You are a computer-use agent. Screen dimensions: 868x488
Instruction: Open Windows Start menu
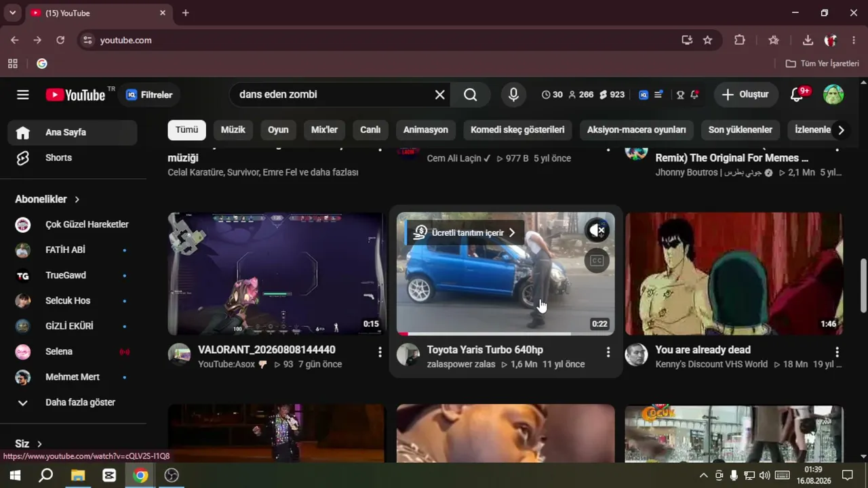(x=14, y=475)
